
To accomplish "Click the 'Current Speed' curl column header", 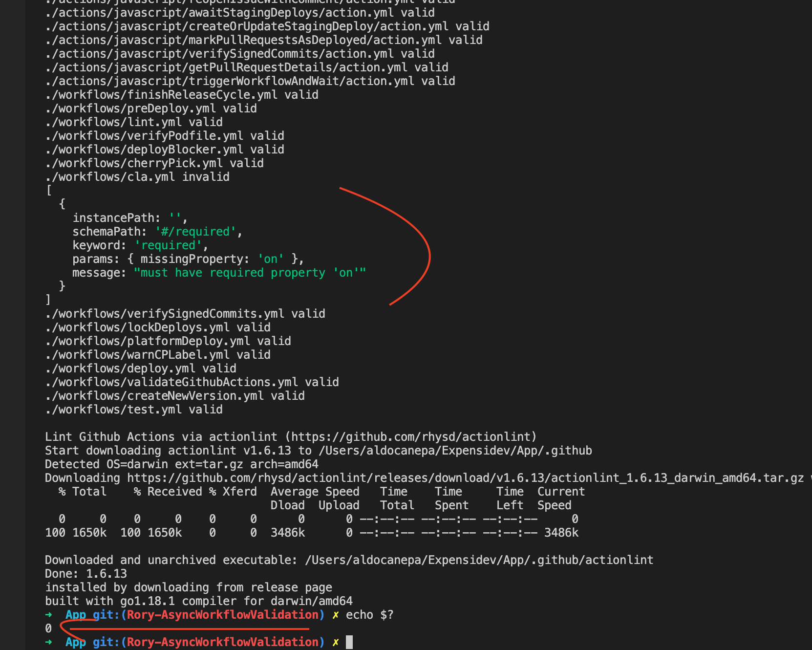I will click(x=561, y=498).
